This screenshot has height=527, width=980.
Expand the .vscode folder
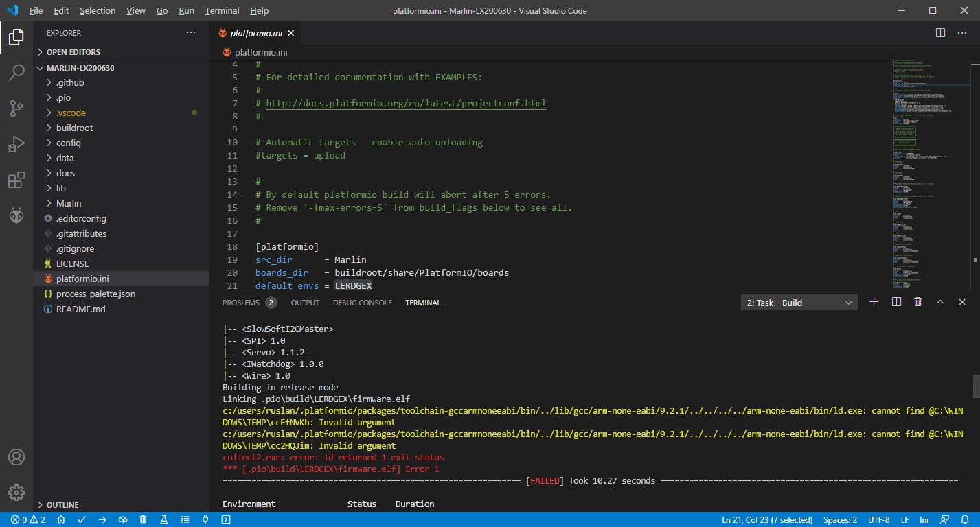(121, 113)
